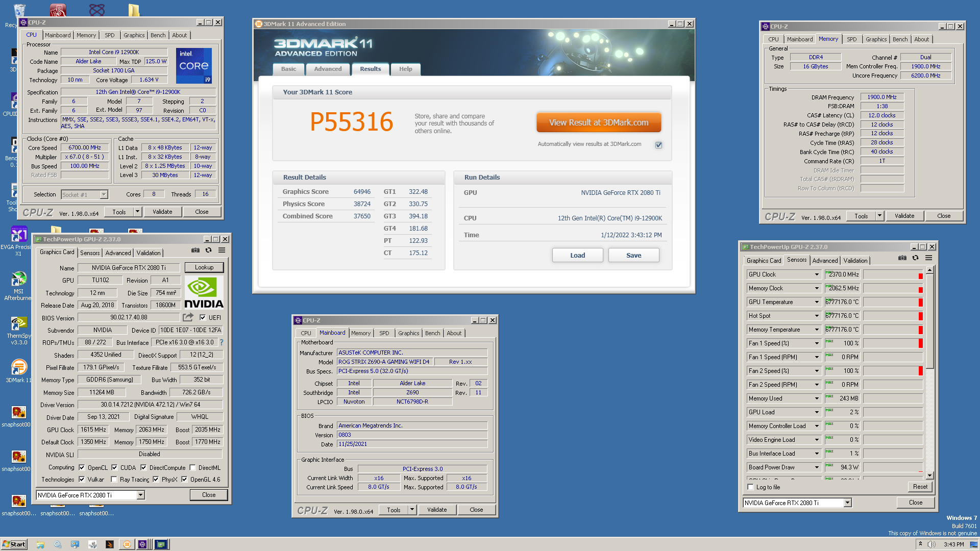This screenshot has width=980, height=551.
Task: Toggle the PhysX checkbox
Action: [x=156, y=479]
